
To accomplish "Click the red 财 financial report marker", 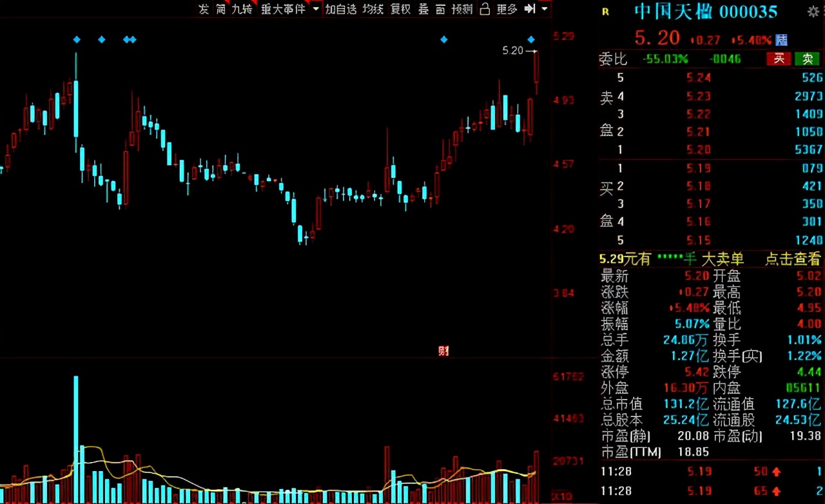I will [443, 351].
